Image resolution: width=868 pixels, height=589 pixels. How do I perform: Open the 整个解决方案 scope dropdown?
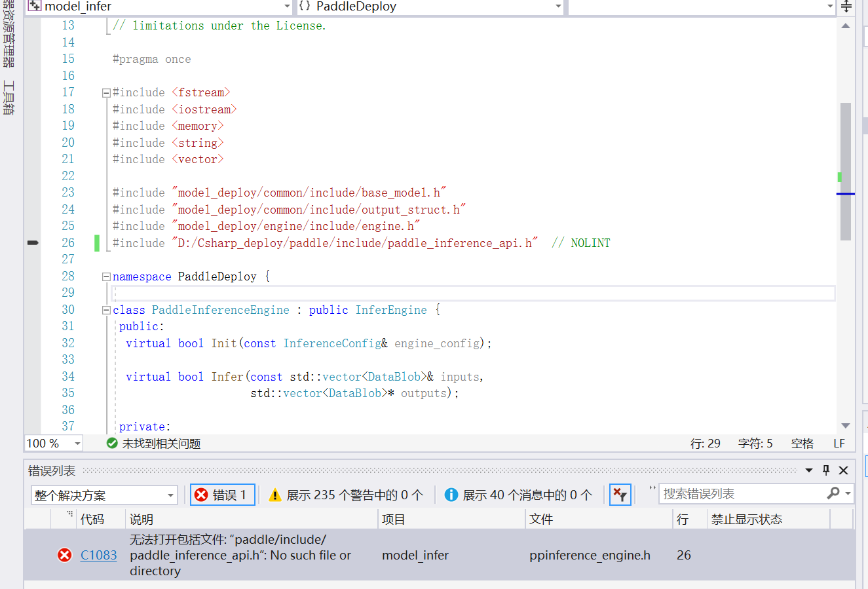point(170,495)
